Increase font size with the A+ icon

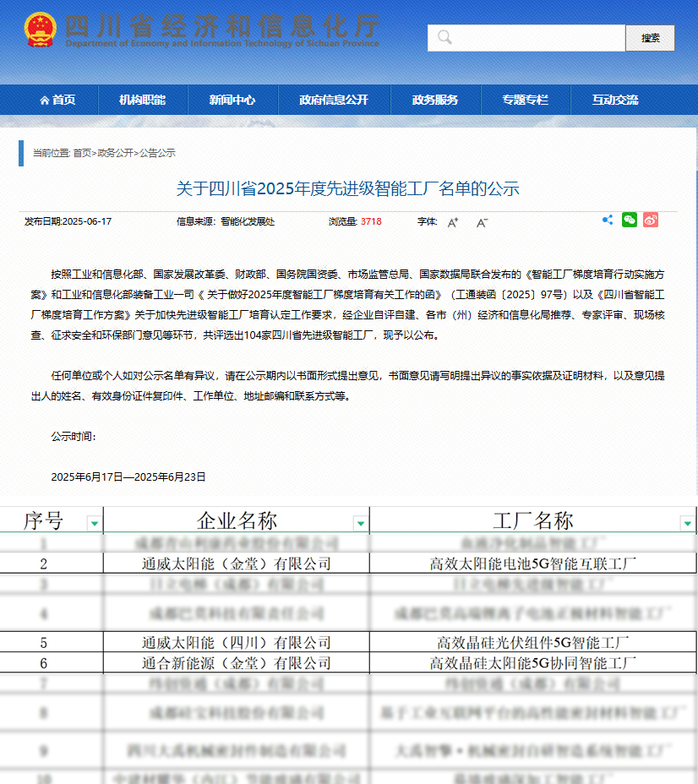(452, 220)
